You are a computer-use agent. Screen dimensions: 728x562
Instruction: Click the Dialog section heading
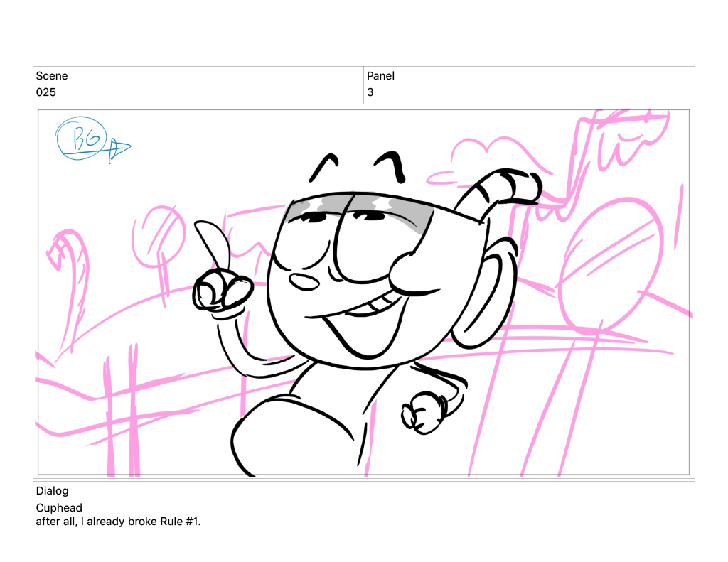click(x=53, y=491)
